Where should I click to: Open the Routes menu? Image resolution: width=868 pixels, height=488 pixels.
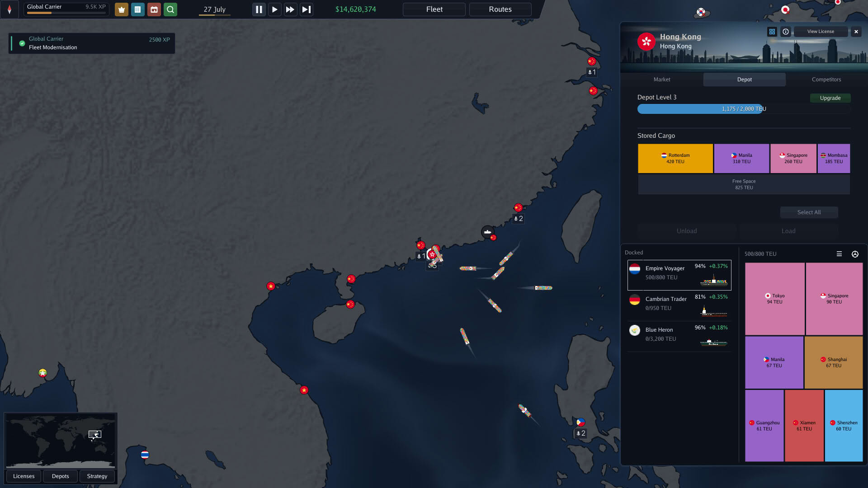pos(500,9)
